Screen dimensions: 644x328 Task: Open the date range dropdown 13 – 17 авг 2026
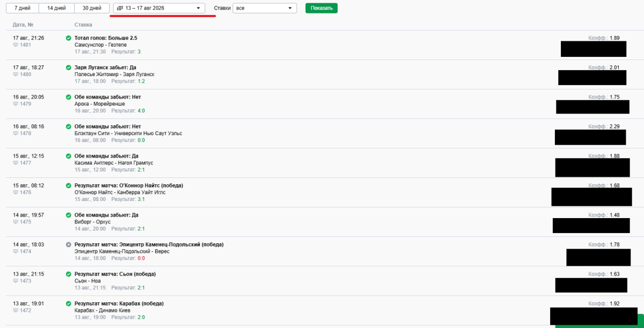pos(159,9)
